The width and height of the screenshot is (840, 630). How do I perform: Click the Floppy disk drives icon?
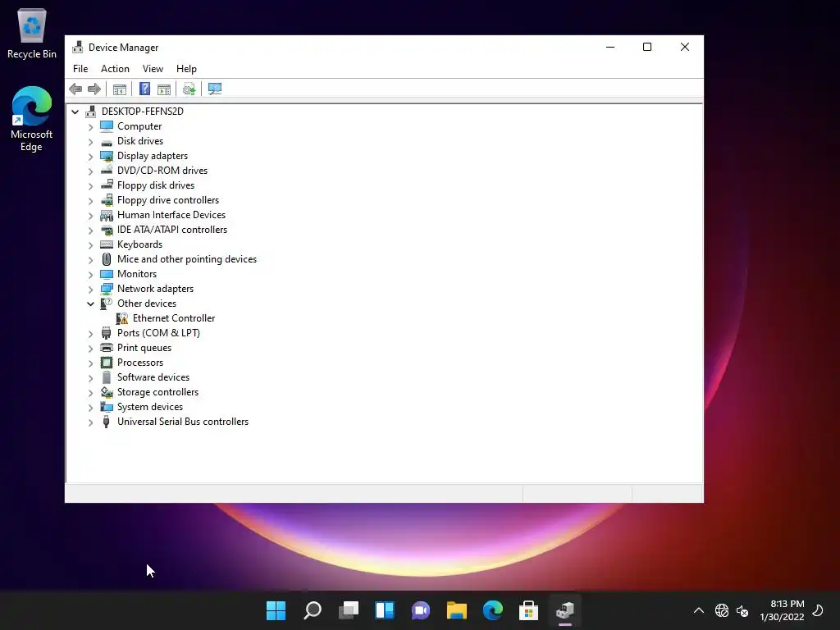point(107,185)
